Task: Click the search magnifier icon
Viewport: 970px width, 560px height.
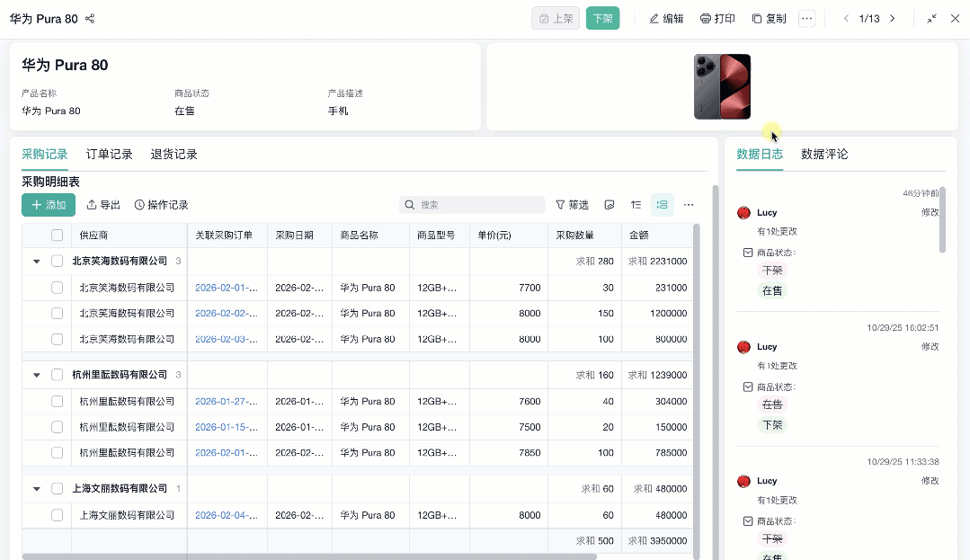Action: coord(410,205)
